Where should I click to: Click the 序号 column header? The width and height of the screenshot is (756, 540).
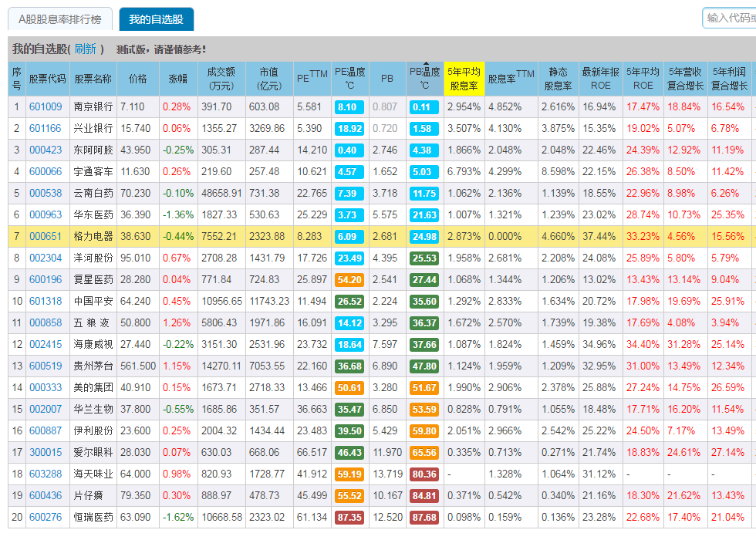pos(17,79)
